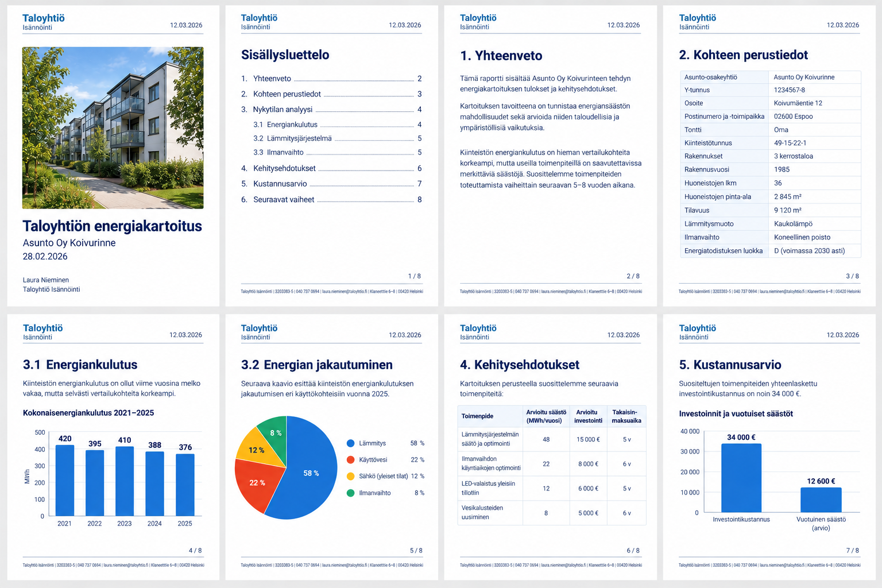Click the yellow Sähkö legend dot
Viewport: 882px width, 588px height.
[x=350, y=476]
